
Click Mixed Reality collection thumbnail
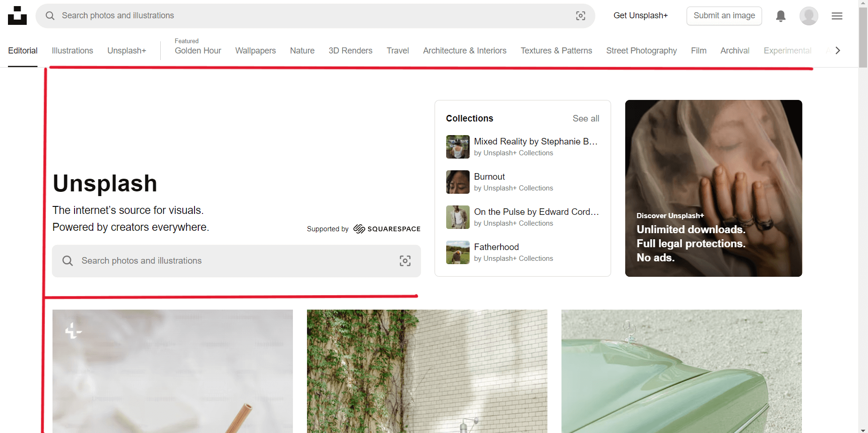coord(458,147)
